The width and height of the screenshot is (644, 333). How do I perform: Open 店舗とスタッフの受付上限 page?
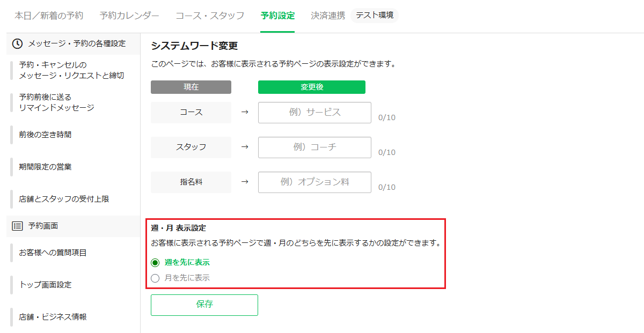tap(64, 199)
